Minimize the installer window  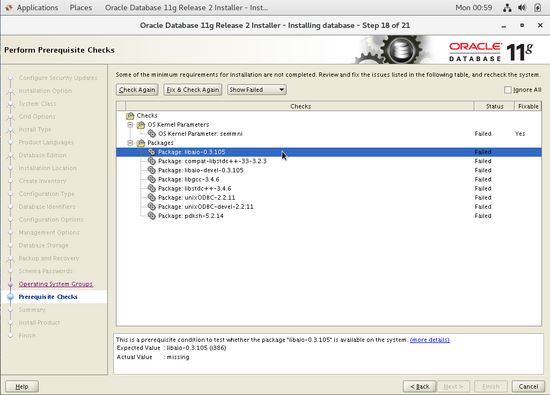[x=504, y=26]
